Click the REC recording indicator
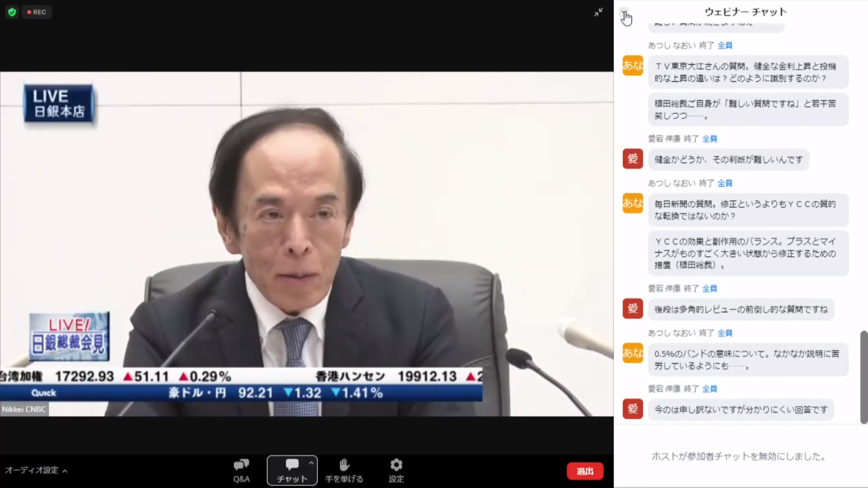The height and width of the screenshot is (488, 868). 37,12
